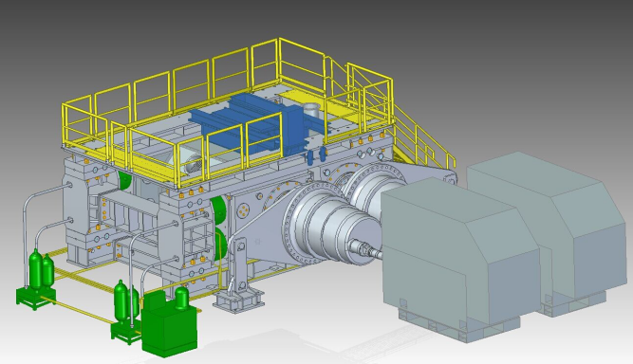The width and height of the screenshot is (633, 364).
Task: Select the small blue valves under the platform
Action: click(x=316, y=156)
